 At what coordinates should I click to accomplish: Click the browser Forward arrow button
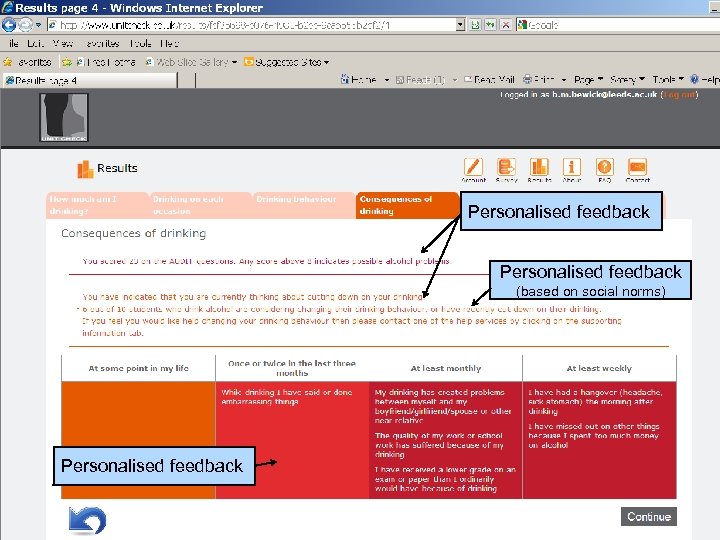pyautogui.click(x=25, y=25)
